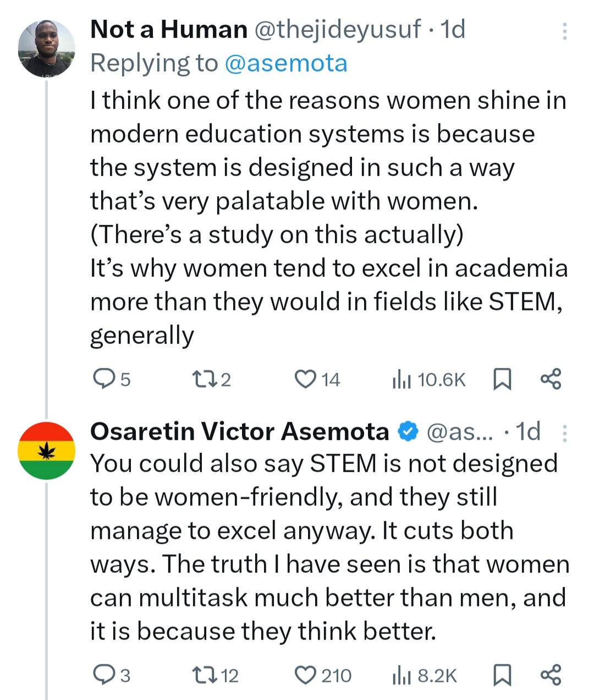
Task: Retweet the post with 12 retweets
Action: 204,675
